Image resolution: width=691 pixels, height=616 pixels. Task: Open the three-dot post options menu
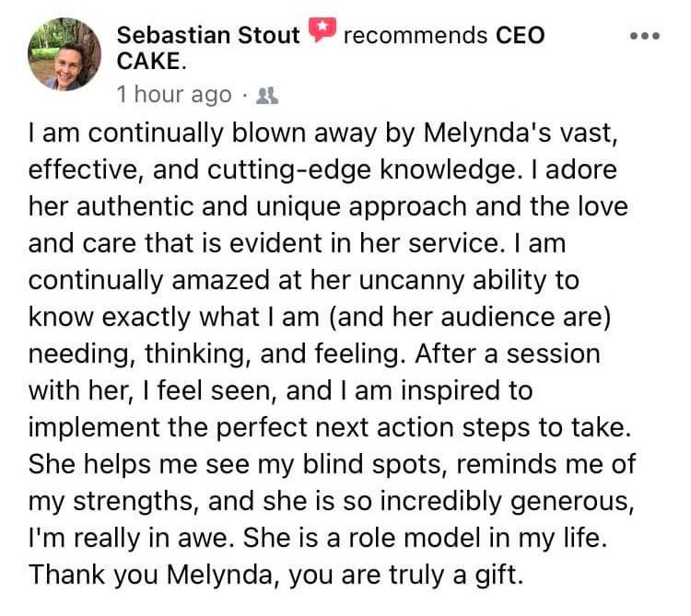click(x=644, y=37)
